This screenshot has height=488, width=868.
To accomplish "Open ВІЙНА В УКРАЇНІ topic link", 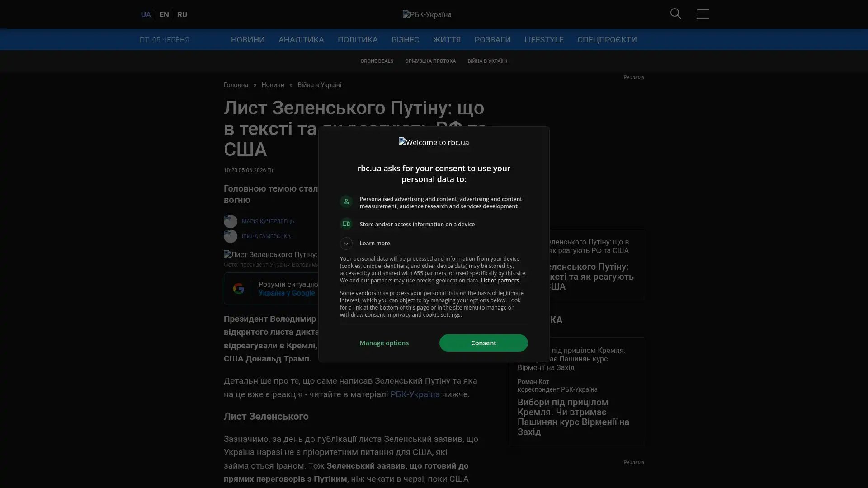I will point(487,61).
